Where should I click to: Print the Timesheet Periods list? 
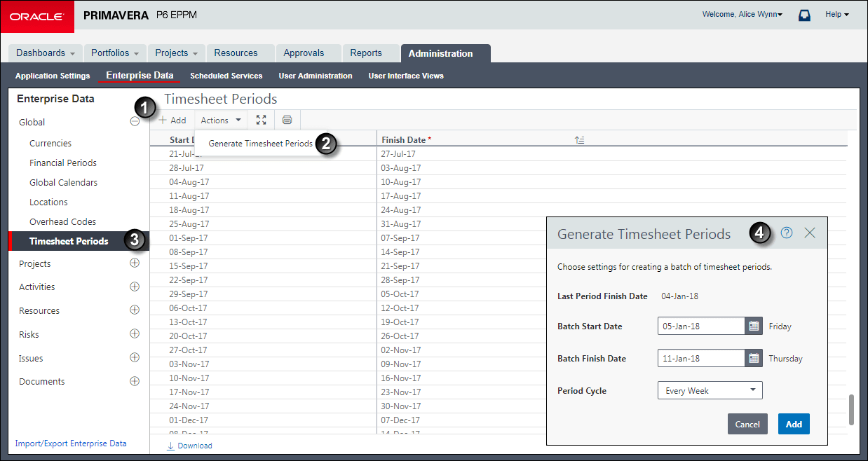click(x=287, y=120)
